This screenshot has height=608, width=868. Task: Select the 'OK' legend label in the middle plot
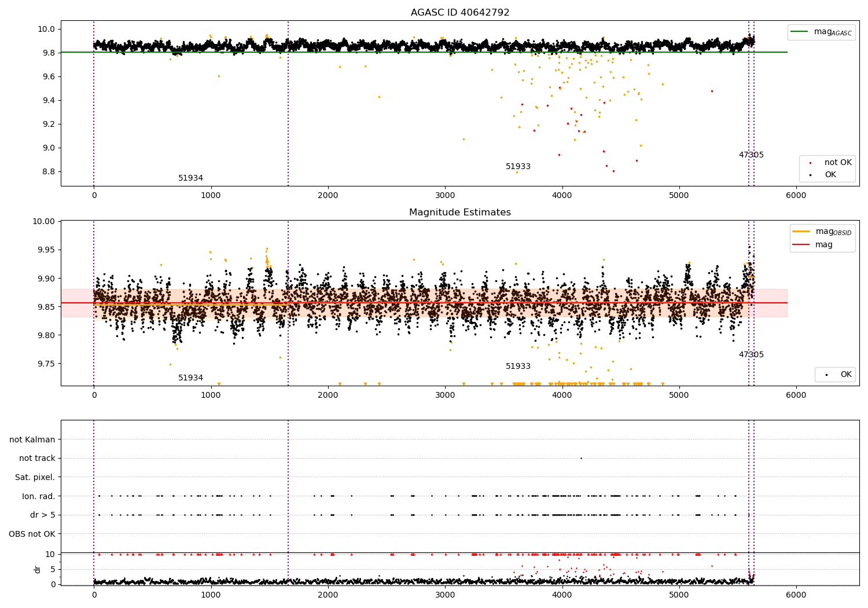[846, 375]
